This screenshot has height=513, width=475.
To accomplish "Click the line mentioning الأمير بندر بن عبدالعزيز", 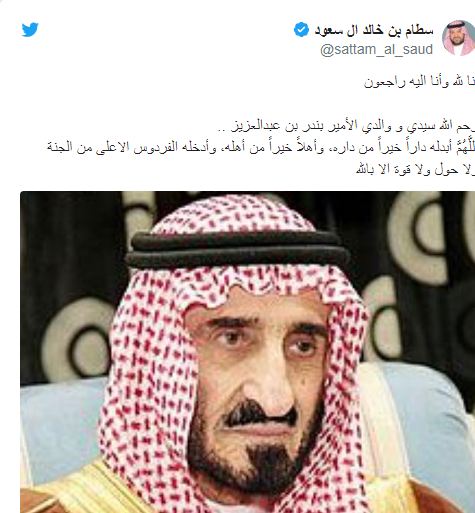I will pos(347,126).
